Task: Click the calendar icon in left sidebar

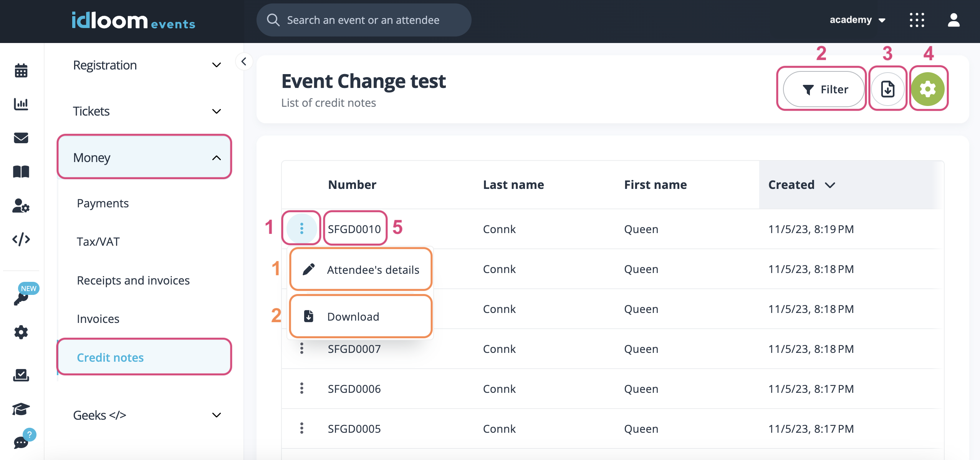Action: tap(21, 71)
